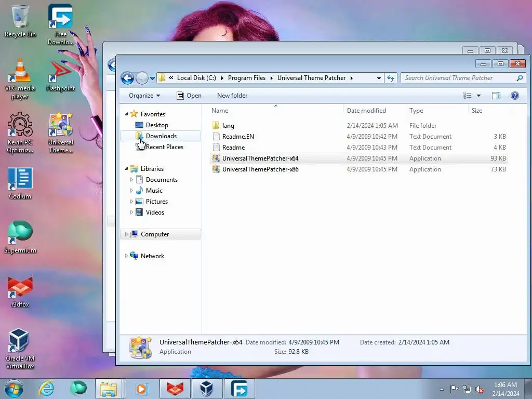Toggle the preview pane icon
This screenshot has width=532, height=399.
click(x=496, y=96)
